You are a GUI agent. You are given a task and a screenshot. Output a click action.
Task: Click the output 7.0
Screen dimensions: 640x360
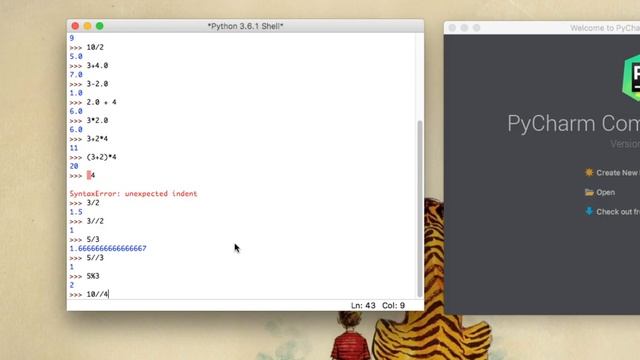point(76,75)
